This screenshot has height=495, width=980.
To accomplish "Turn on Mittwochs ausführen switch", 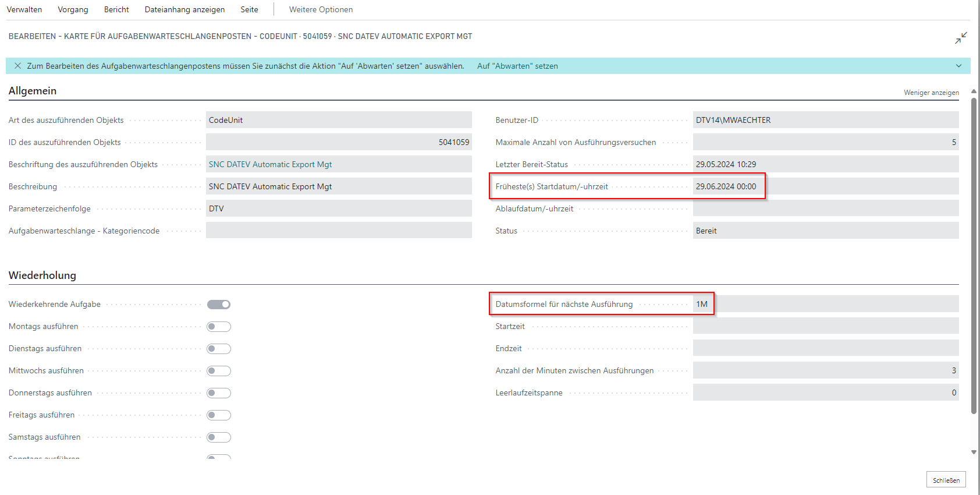I will click(219, 371).
